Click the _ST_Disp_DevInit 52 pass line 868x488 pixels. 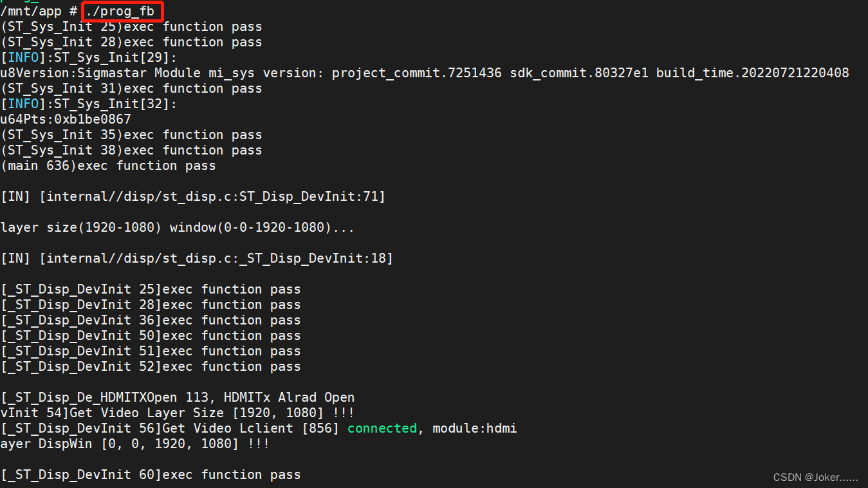151,366
